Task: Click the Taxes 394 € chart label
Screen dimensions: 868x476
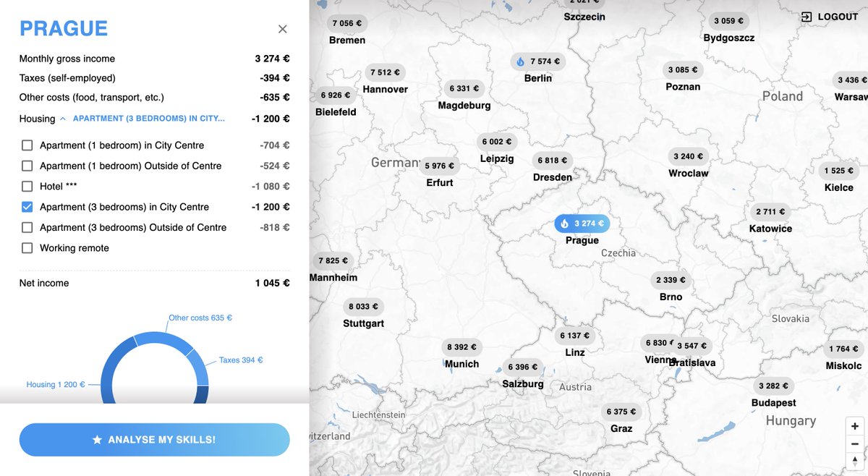Action: [241, 360]
